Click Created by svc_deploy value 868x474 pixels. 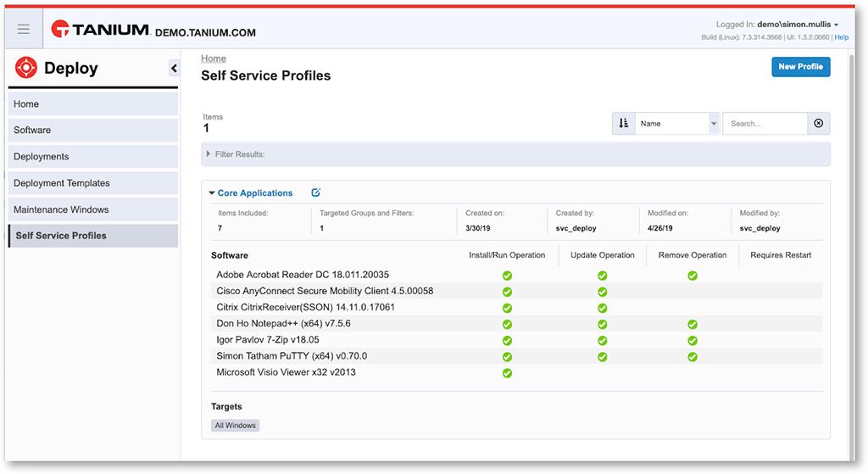[x=576, y=228]
